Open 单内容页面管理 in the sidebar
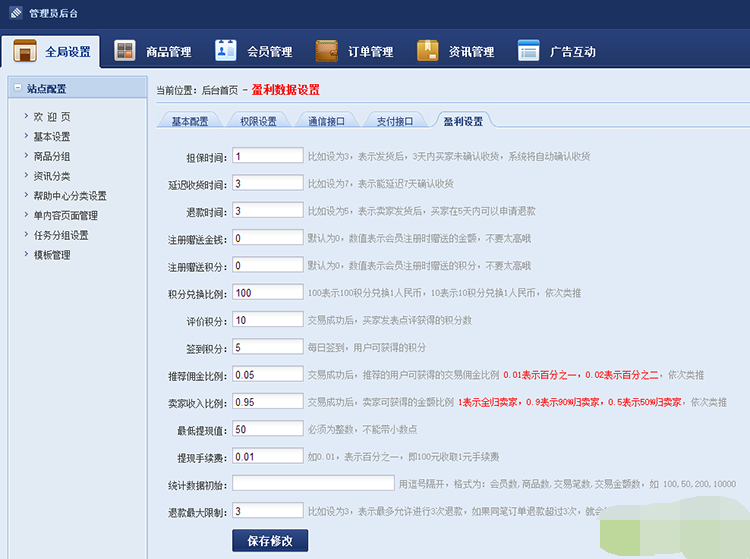 (x=66, y=216)
